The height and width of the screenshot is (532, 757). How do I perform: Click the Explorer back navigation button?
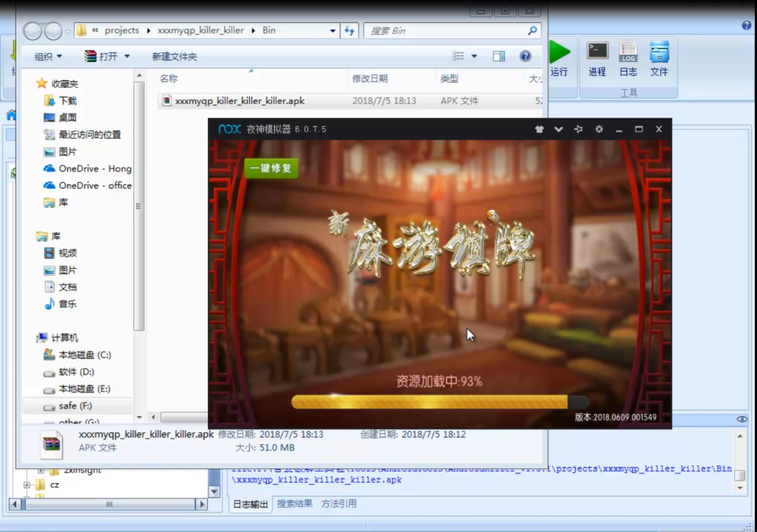33,31
